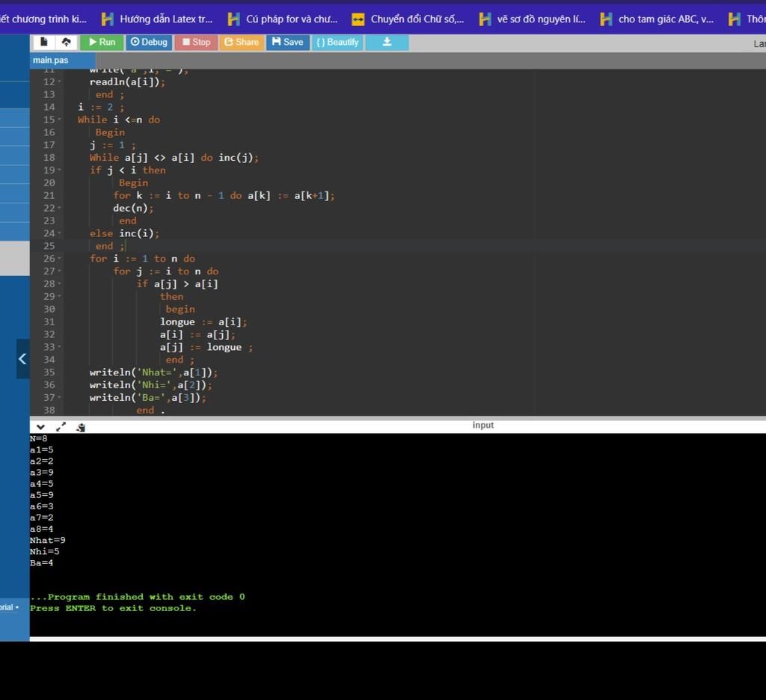Open browser tab 'cho tam giác ABC, v...'
This screenshot has height=700, width=766.
(x=657, y=19)
